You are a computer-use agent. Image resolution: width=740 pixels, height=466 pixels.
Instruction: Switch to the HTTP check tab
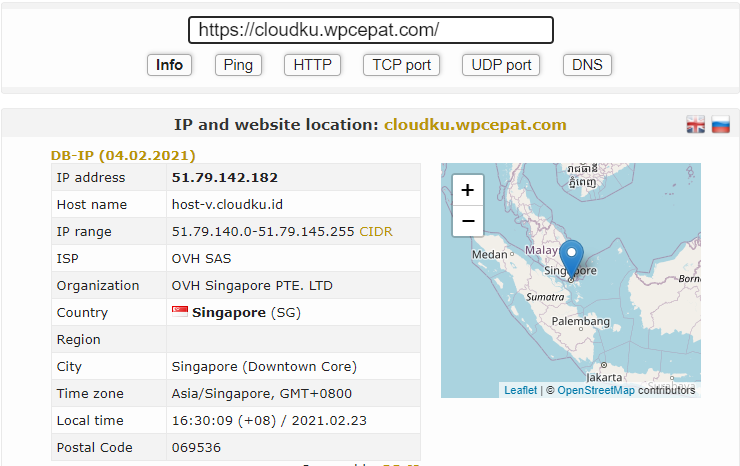point(312,65)
